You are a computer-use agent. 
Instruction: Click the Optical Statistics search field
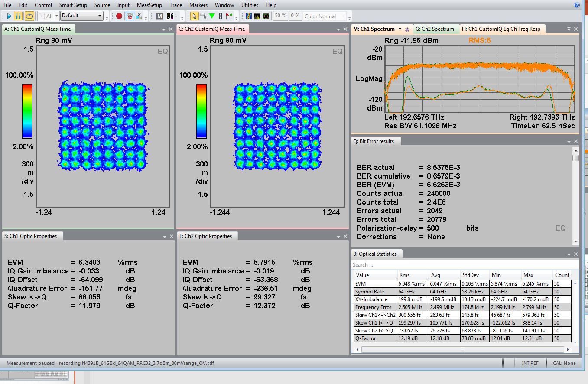tap(465, 265)
